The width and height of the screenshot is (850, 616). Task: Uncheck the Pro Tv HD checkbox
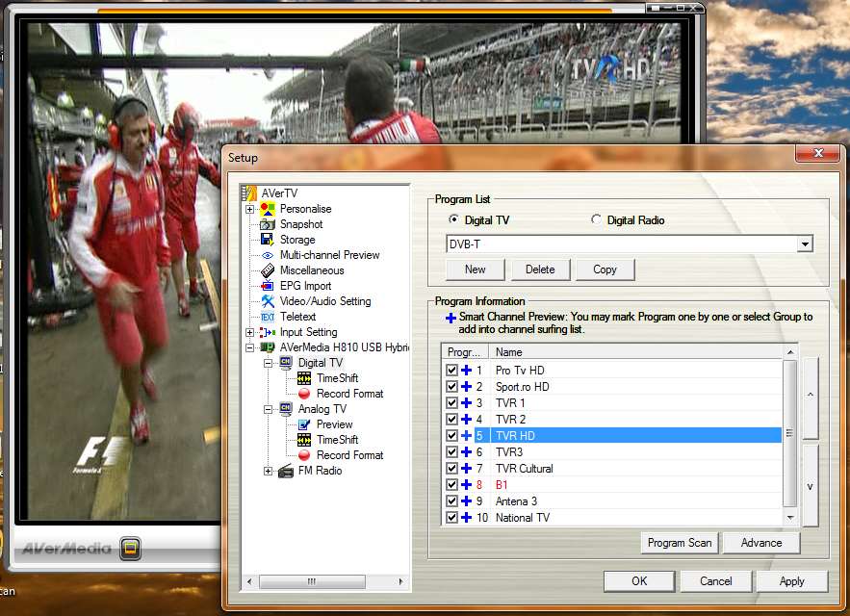pos(452,371)
